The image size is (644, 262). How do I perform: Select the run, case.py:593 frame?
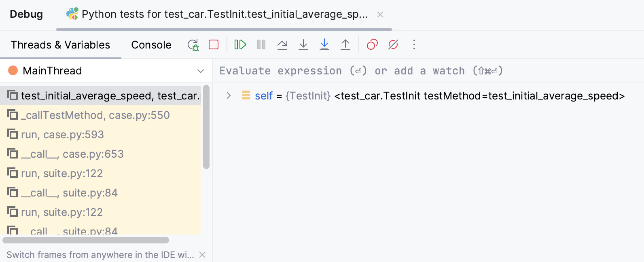click(63, 134)
